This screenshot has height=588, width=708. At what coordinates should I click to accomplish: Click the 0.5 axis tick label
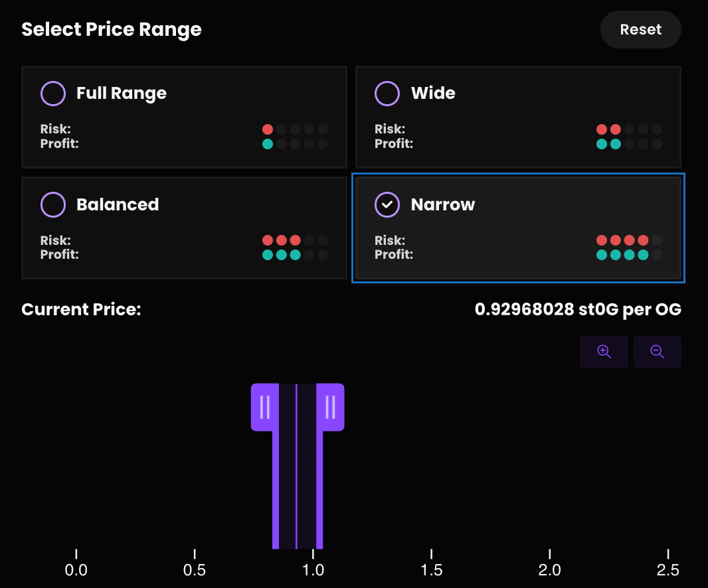click(x=195, y=570)
